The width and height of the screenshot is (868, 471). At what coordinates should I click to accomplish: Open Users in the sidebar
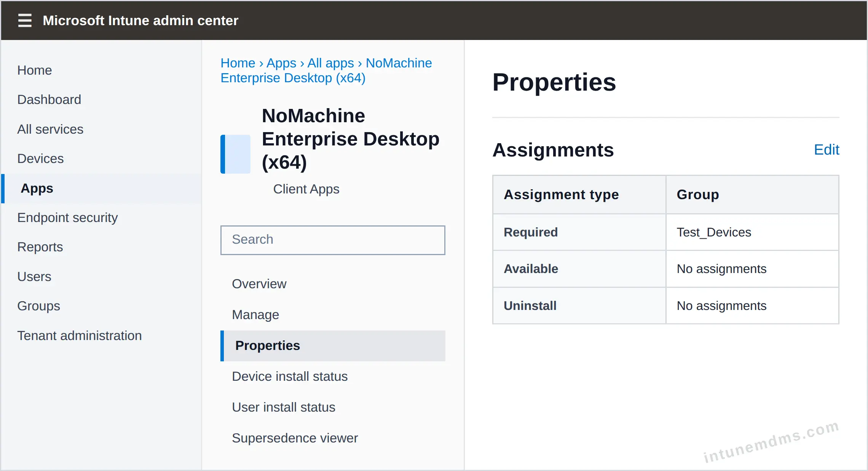click(34, 276)
